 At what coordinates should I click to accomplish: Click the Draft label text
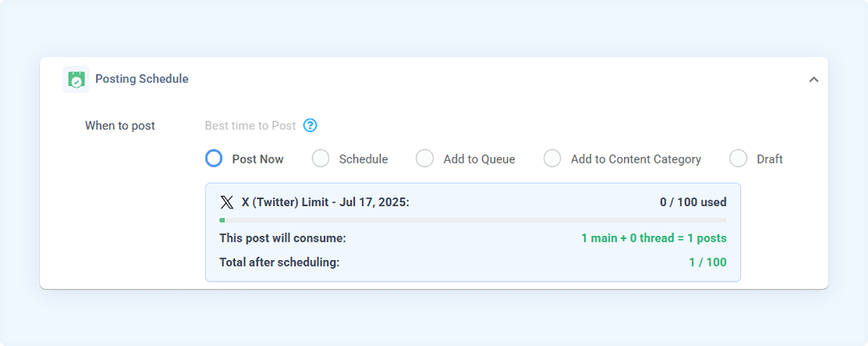[769, 159]
